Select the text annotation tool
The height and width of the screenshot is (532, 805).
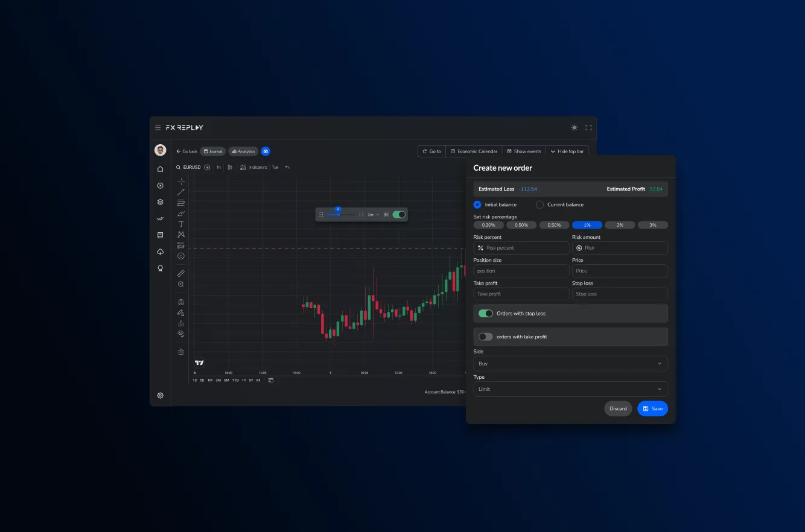point(180,223)
